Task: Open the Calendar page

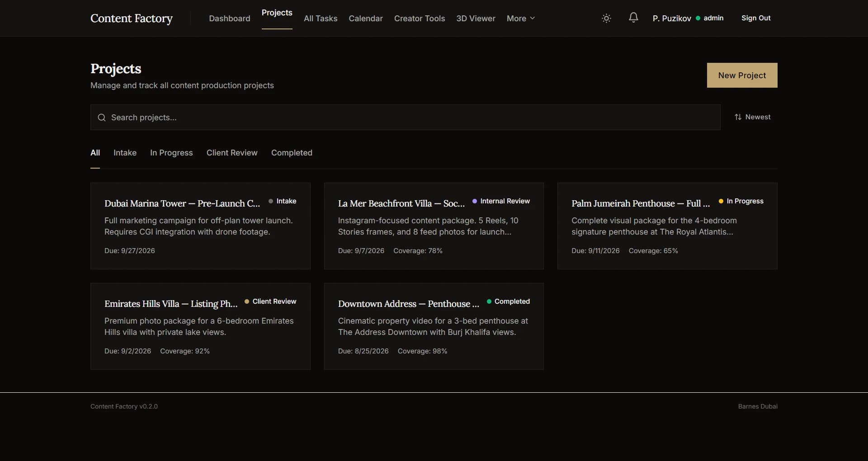Action: 366,19
